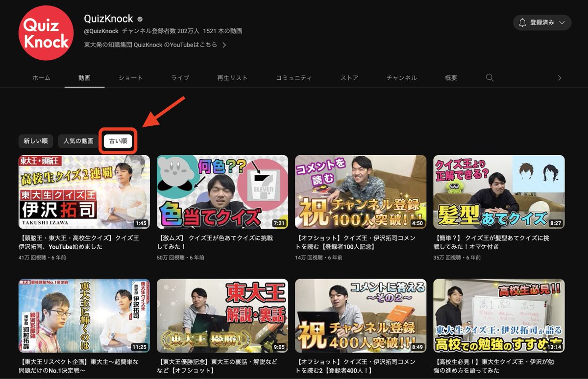The height and width of the screenshot is (379, 588).
Task: Open the 再生リスト tab
Action: [x=232, y=78]
